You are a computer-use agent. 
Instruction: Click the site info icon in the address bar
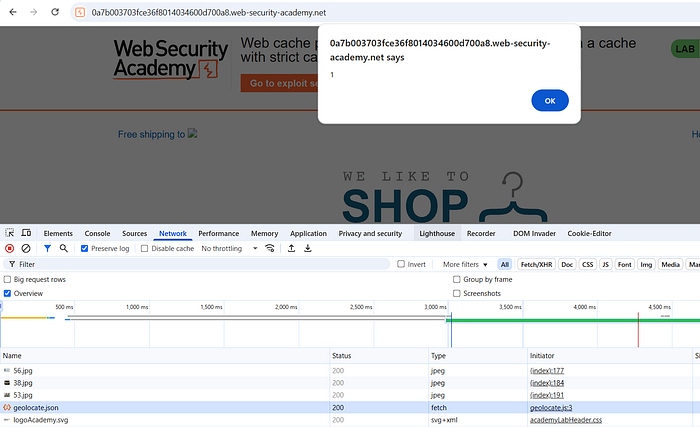(x=80, y=13)
